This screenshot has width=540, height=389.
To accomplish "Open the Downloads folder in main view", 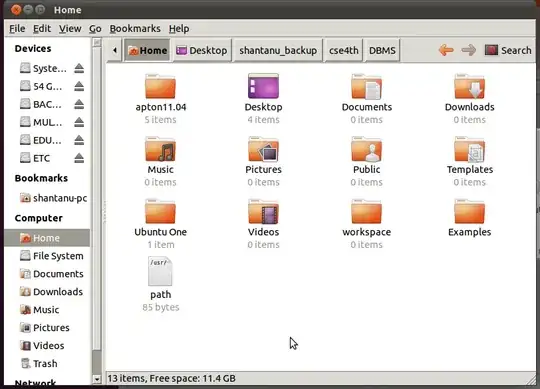I will pyautogui.click(x=469, y=87).
